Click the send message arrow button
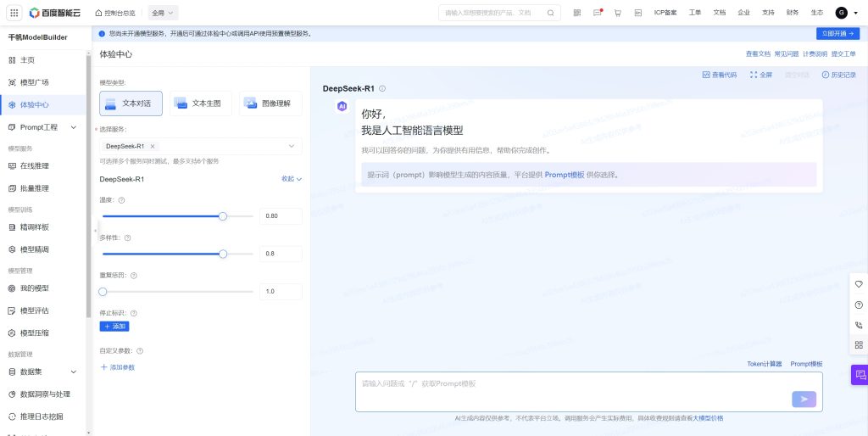Viewport: 868px width, 436px height. [804, 399]
